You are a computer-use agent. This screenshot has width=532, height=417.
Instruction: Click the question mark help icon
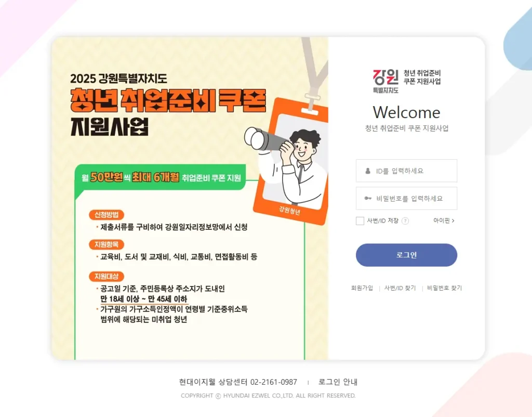(x=405, y=221)
